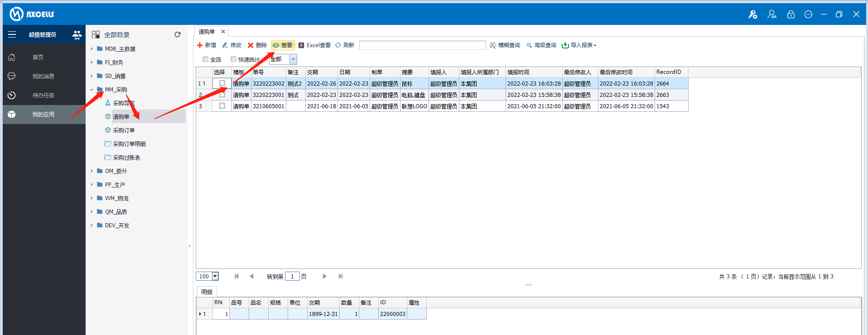Open Excel查看 from the toolbar
Viewport: 868px width, 335px height.
tap(314, 45)
